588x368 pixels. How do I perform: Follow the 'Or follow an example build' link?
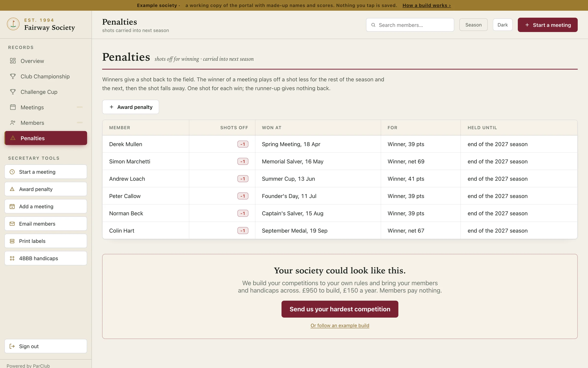tap(340, 325)
